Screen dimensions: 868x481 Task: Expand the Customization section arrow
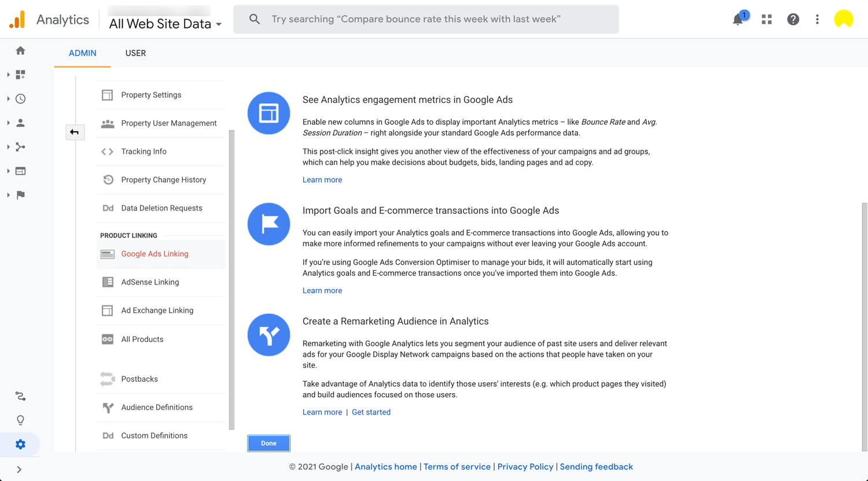coord(8,75)
